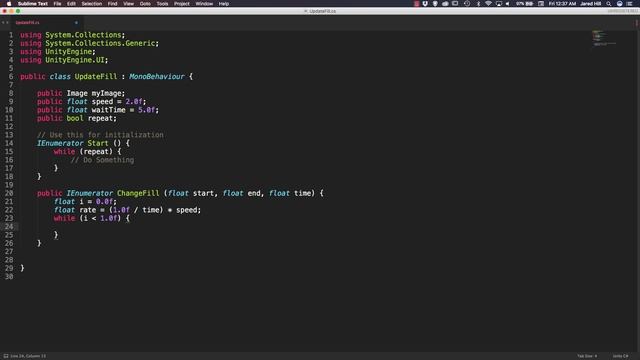Image resolution: width=640 pixels, height=360 pixels.
Task: Click the 'Do Something' comment
Action: click(102, 160)
